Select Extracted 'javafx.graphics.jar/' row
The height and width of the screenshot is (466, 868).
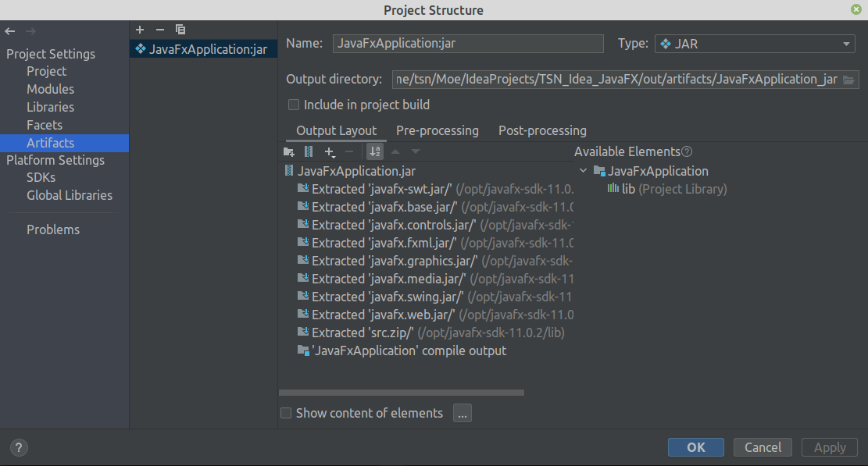tap(427, 261)
